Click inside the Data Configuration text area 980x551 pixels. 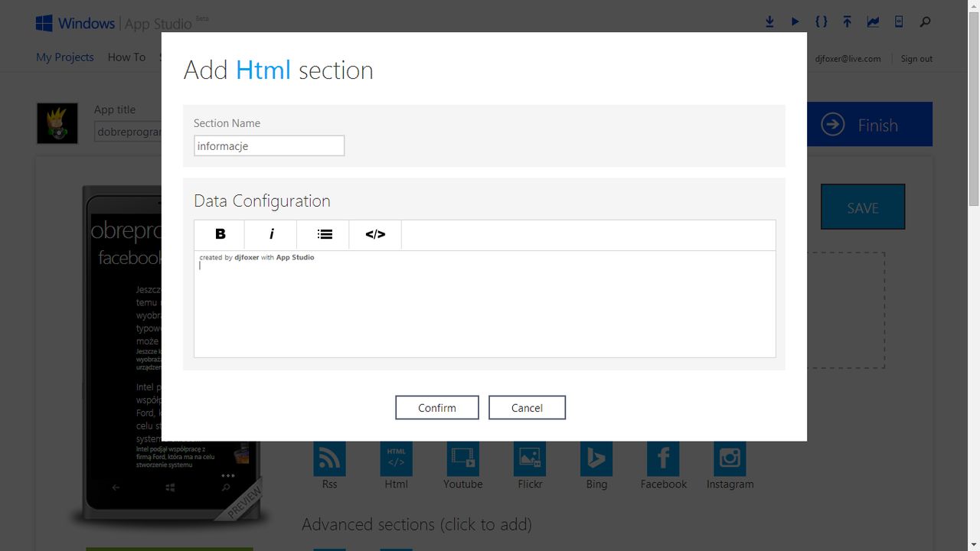485,304
